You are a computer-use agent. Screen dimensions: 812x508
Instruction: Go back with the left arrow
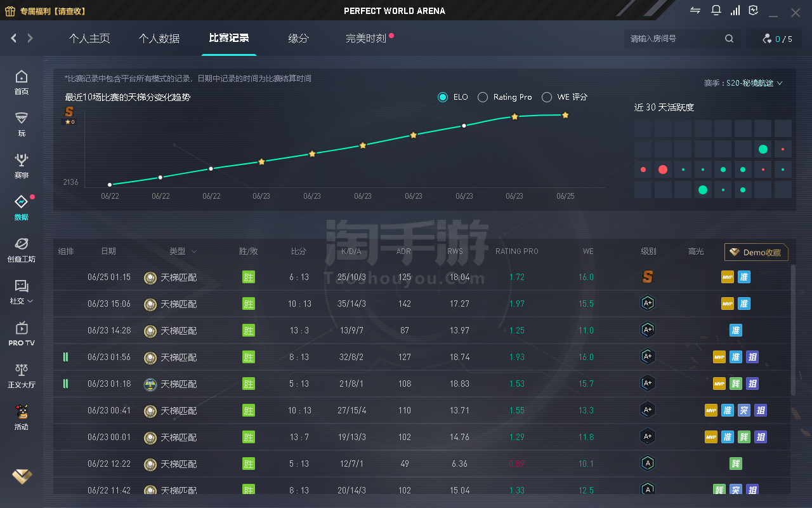coord(13,39)
